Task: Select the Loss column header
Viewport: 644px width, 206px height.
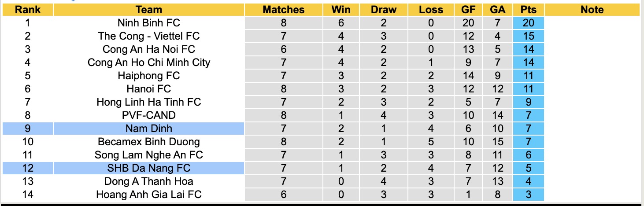Action: [431, 10]
